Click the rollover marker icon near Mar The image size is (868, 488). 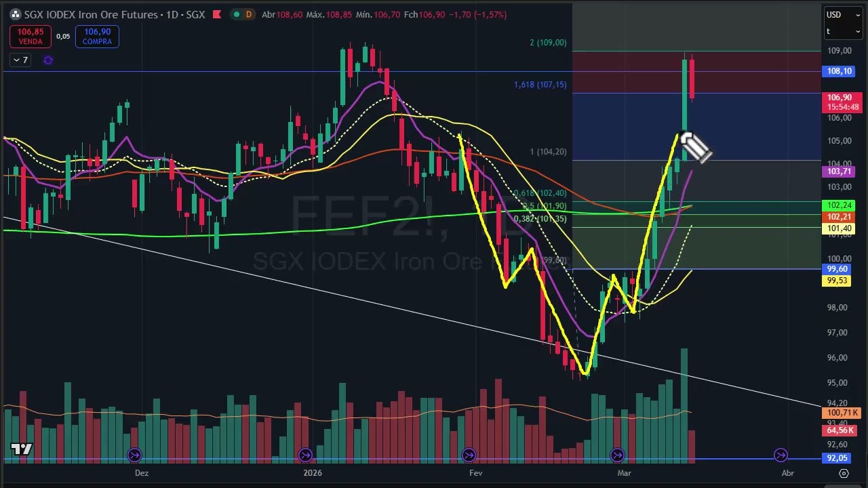click(x=617, y=455)
